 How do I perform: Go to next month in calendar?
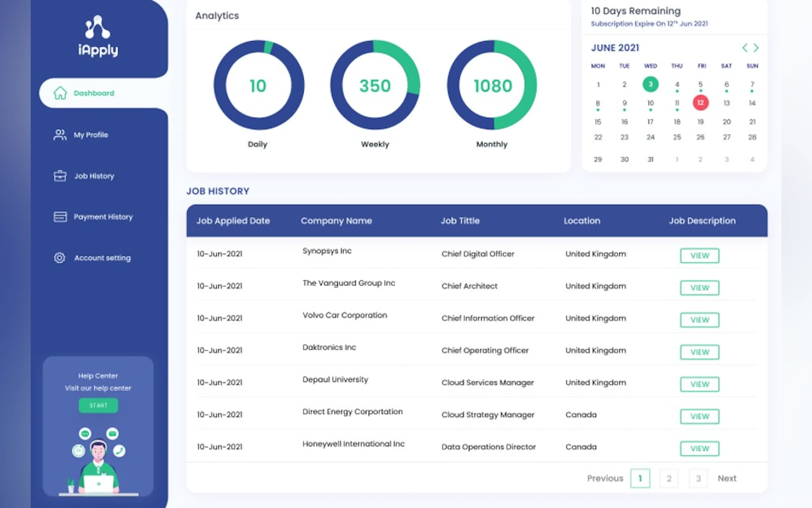click(x=756, y=48)
